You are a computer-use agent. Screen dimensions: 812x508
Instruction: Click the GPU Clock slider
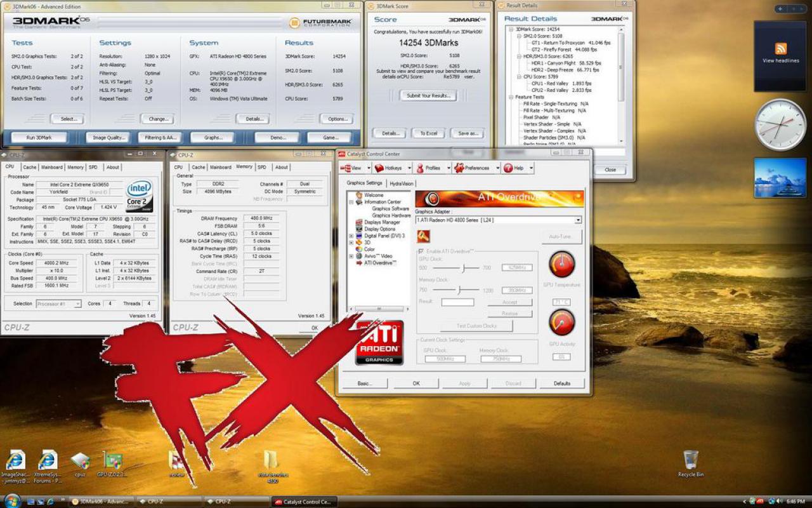(x=456, y=268)
